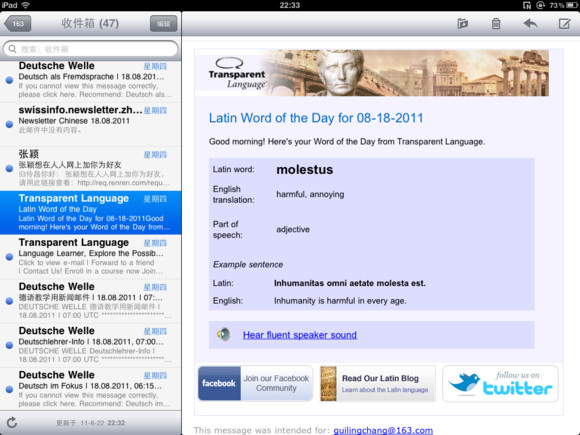The width and height of the screenshot is (580, 435).
Task: Click the guilingchang@163.com email link
Action: coord(383,431)
